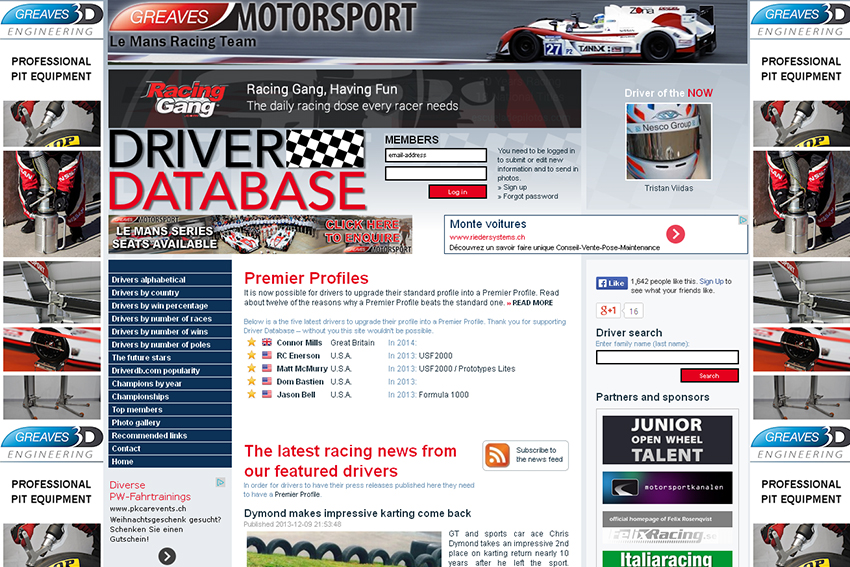Image resolution: width=850 pixels, height=567 pixels.
Task: Click the red Search button
Action: click(x=709, y=376)
